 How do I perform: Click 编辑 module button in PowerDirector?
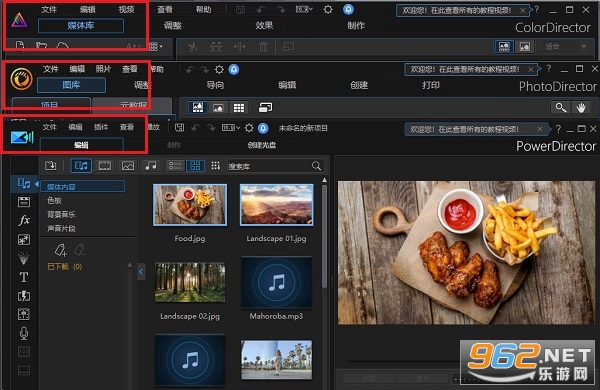tap(82, 145)
